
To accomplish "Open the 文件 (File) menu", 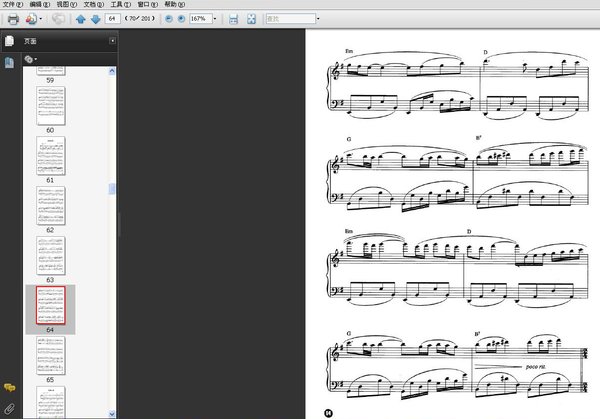I will point(13,4).
